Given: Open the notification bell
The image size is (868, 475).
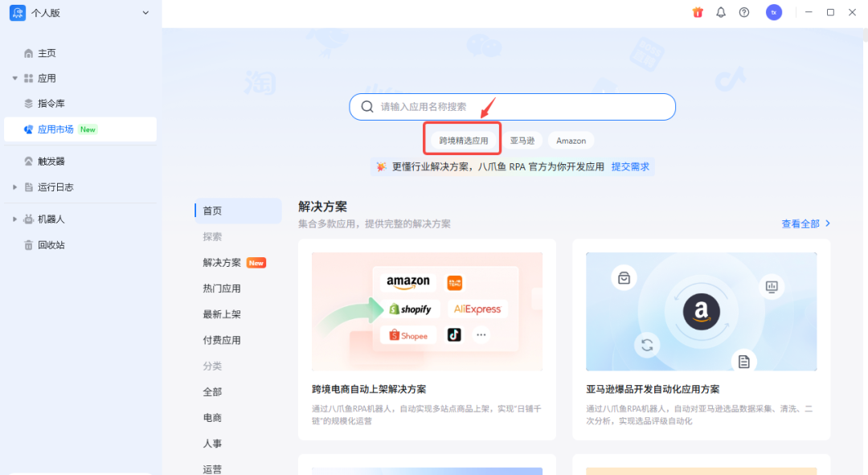Looking at the screenshot, I should 720,12.
